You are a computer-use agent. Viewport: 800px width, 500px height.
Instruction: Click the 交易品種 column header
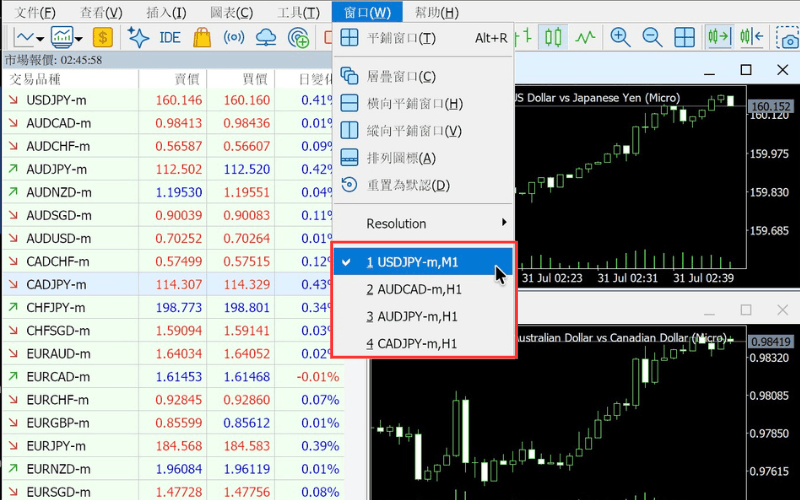[70, 79]
